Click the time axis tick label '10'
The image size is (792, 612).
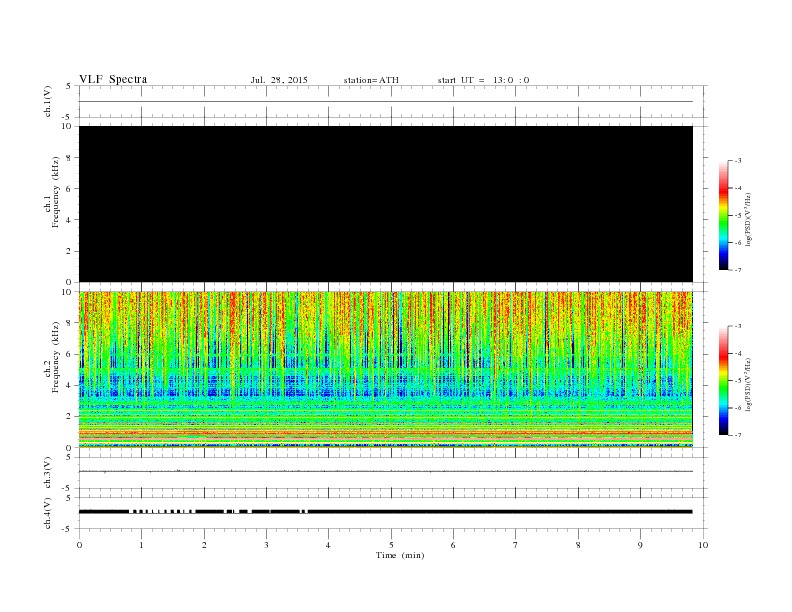pos(703,545)
